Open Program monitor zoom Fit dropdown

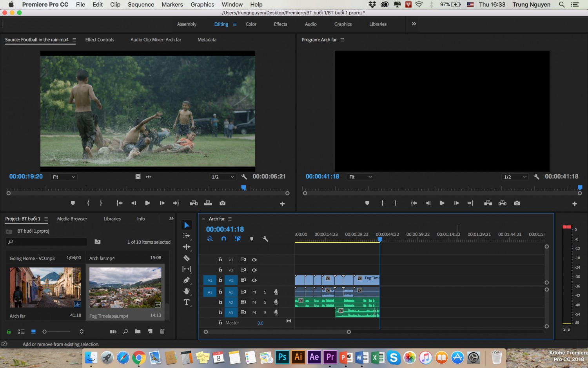[x=361, y=177]
